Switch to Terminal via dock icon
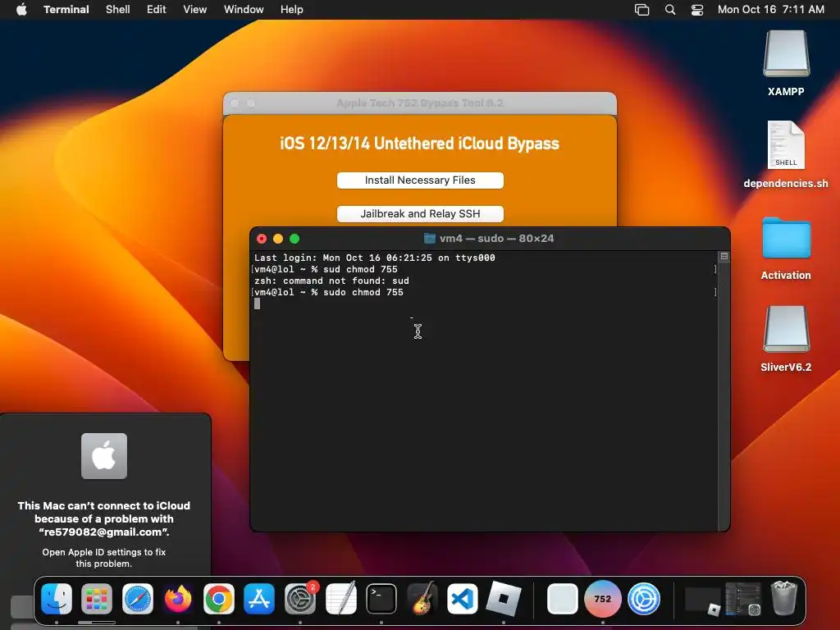The height and width of the screenshot is (630, 840). click(381, 599)
